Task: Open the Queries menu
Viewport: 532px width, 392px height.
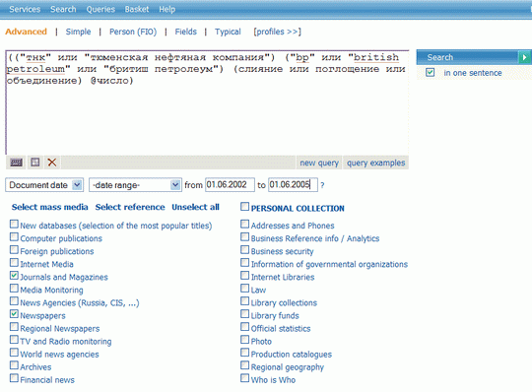Action: click(100, 9)
